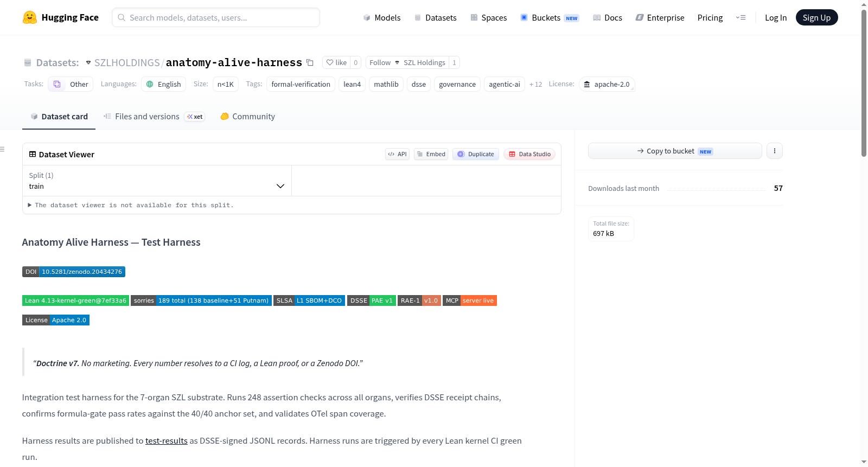Click Log In

[x=776, y=17]
